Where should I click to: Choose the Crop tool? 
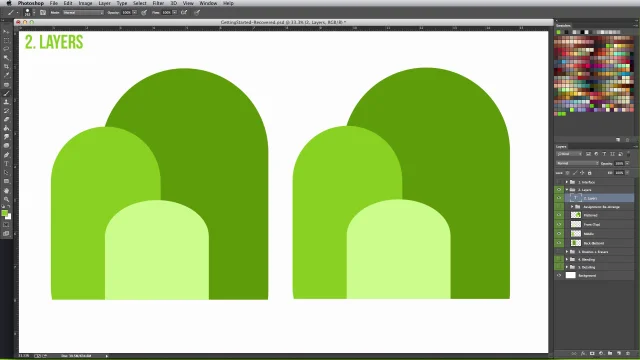click(x=6, y=67)
